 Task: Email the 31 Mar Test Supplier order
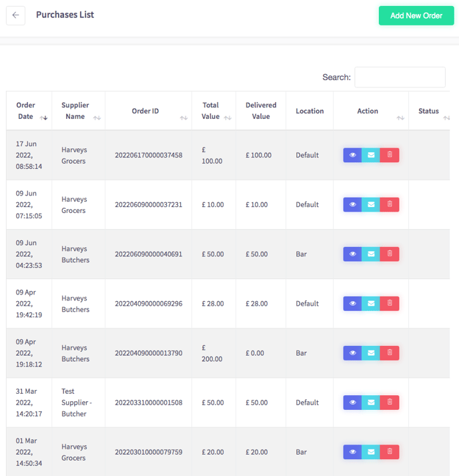click(371, 403)
